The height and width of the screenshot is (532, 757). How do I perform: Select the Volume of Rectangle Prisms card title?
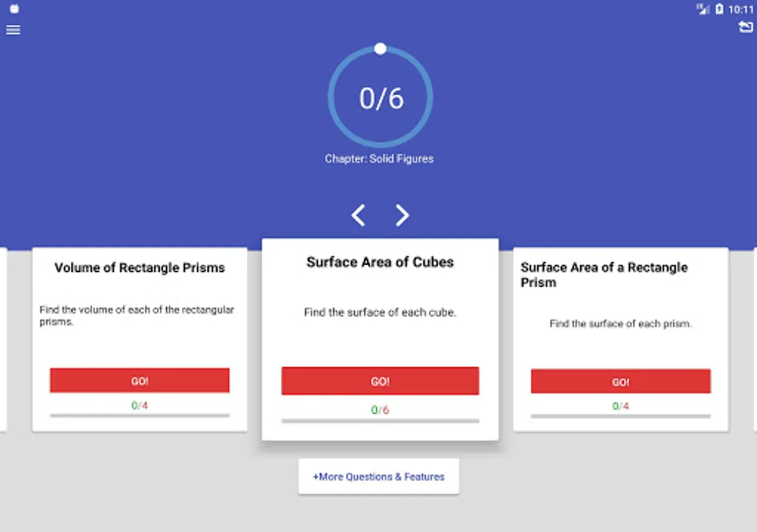click(x=140, y=268)
